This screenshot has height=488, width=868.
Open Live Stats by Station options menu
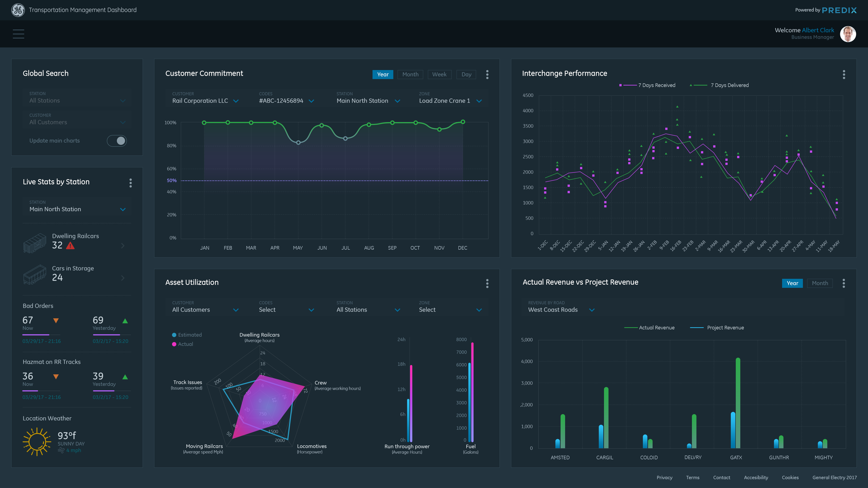(130, 183)
